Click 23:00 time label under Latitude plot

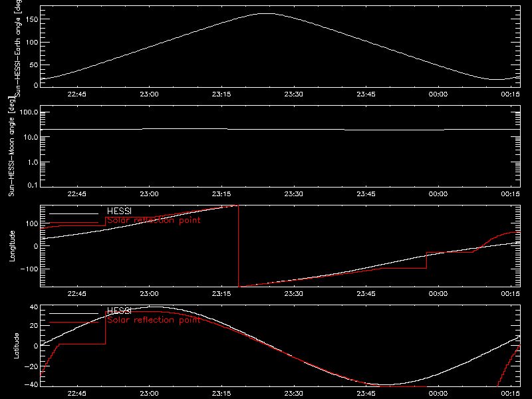pyautogui.click(x=149, y=394)
